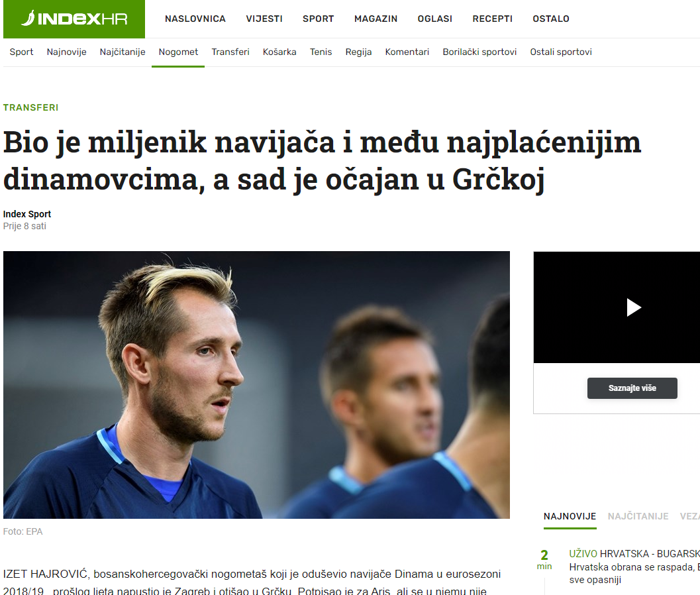The image size is (700, 595).
Task: Open the VIJESTI section
Action: [x=264, y=19]
